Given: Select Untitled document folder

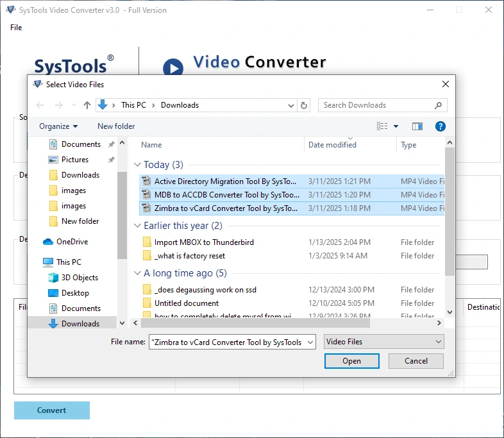Looking at the screenshot, I should (x=187, y=303).
